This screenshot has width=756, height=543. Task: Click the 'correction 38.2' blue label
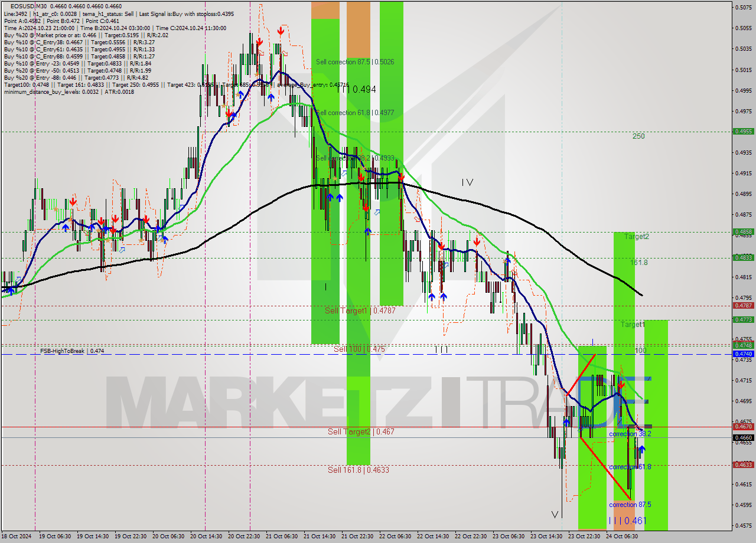pos(630,433)
